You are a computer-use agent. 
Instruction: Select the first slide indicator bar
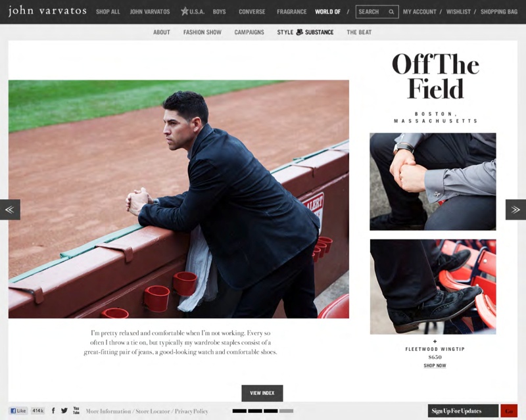click(x=239, y=411)
